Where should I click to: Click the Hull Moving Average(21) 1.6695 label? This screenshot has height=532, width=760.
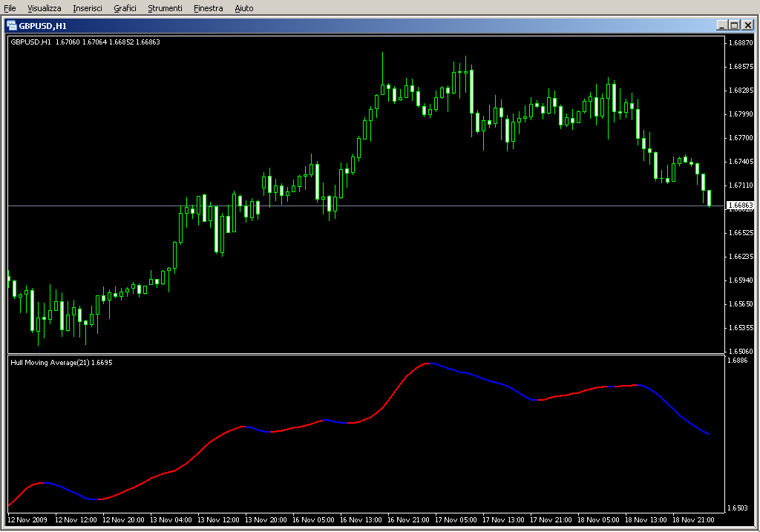(62, 362)
